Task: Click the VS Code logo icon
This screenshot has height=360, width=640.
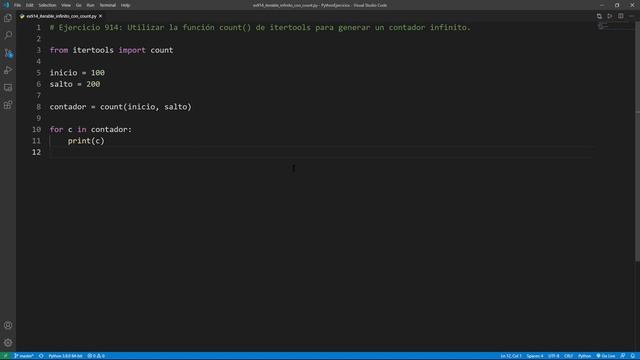Action: (6, 5)
